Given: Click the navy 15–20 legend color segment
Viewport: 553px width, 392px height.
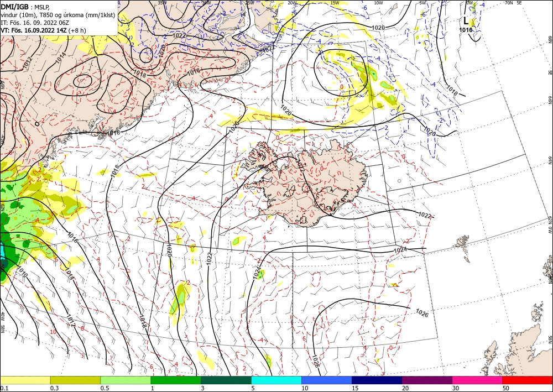Looking at the screenshot, I should pyautogui.click(x=377, y=380).
